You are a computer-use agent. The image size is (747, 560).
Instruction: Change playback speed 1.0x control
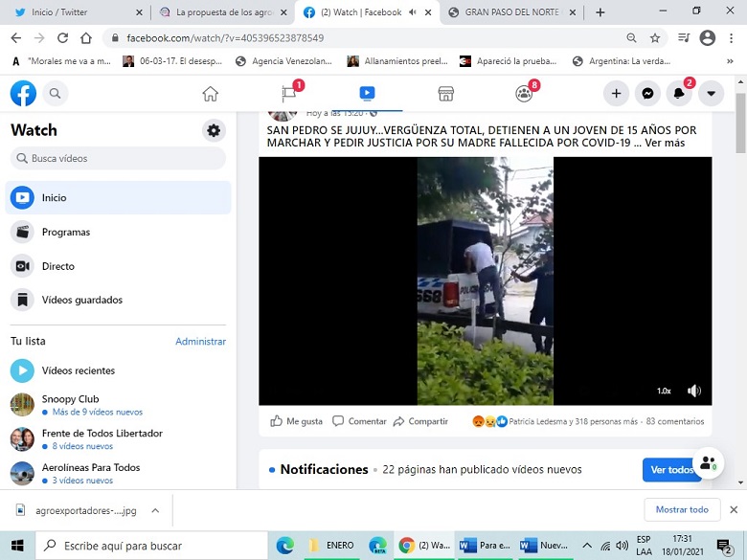(x=664, y=391)
